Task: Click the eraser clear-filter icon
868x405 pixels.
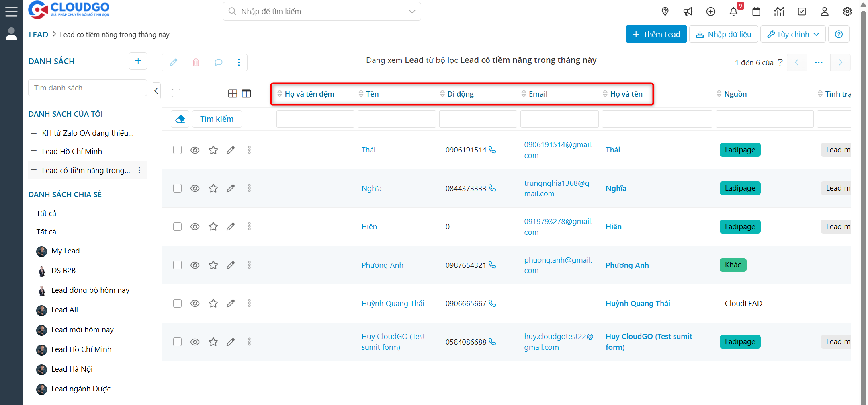Action: (x=180, y=119)
